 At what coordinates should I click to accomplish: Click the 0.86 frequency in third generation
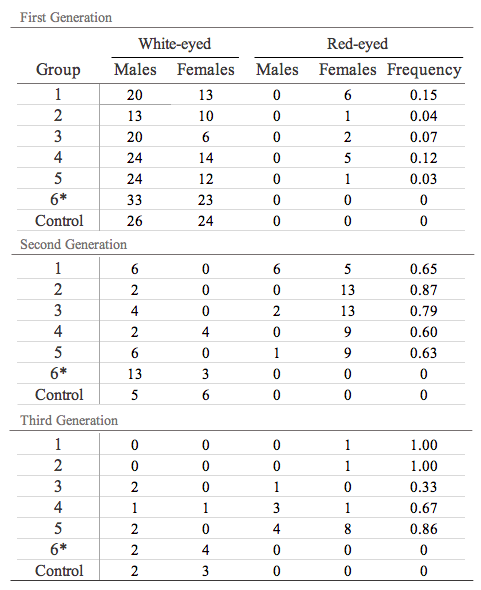[423, 529]
